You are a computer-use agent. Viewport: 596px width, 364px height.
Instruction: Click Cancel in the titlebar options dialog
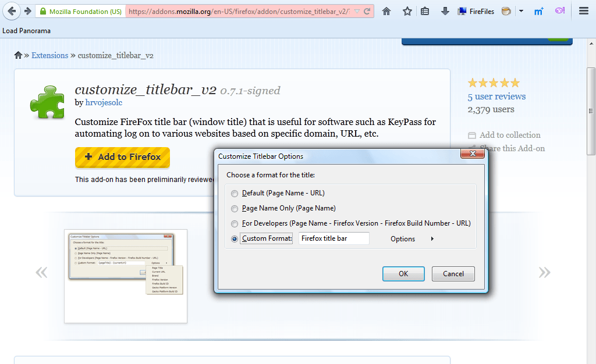tap(453, 274)
